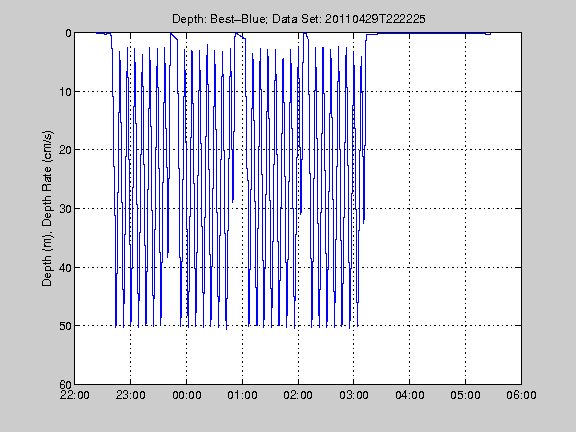The image size is (576, 432).
Task: Click the 03:00 x-axis tick label
Action: click(x=354, y=395)
